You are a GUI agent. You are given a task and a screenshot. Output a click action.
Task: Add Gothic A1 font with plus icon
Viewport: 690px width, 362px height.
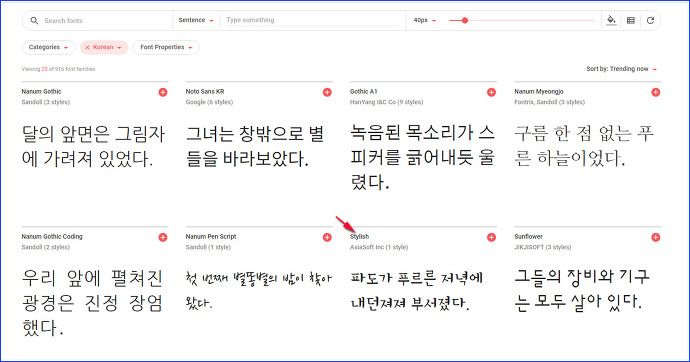[492, 92]
